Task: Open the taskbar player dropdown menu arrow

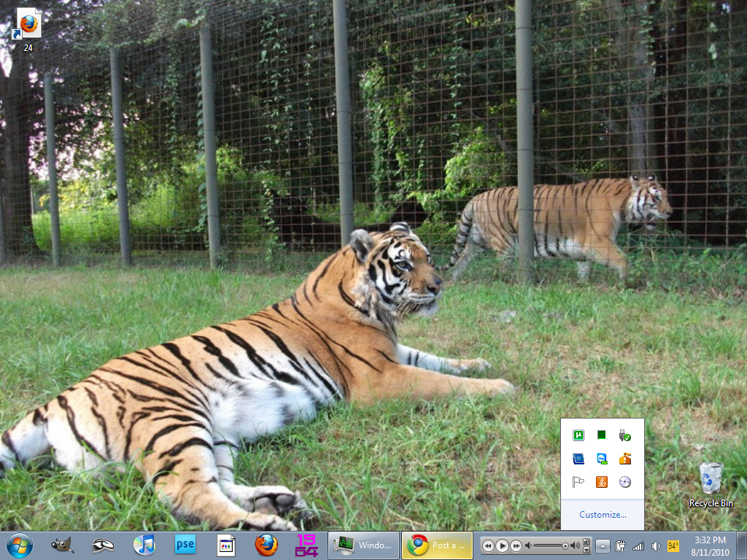Action: pyautogui.click(x=587, y=550)
